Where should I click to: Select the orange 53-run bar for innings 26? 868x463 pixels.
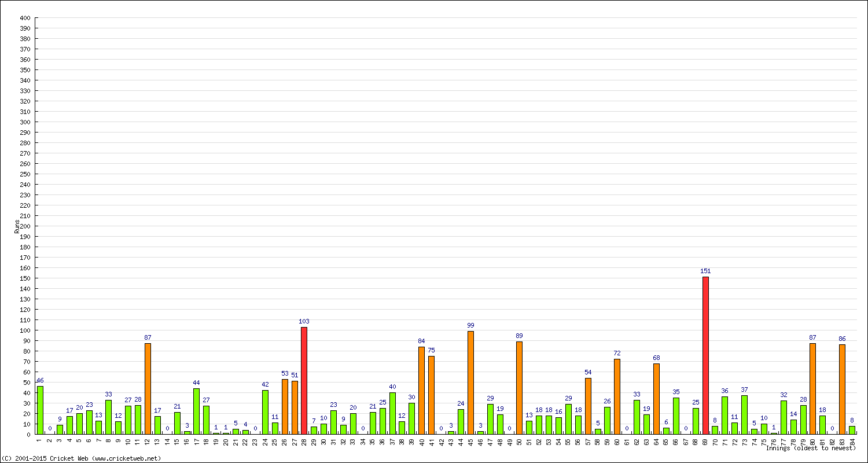[285, 406]
